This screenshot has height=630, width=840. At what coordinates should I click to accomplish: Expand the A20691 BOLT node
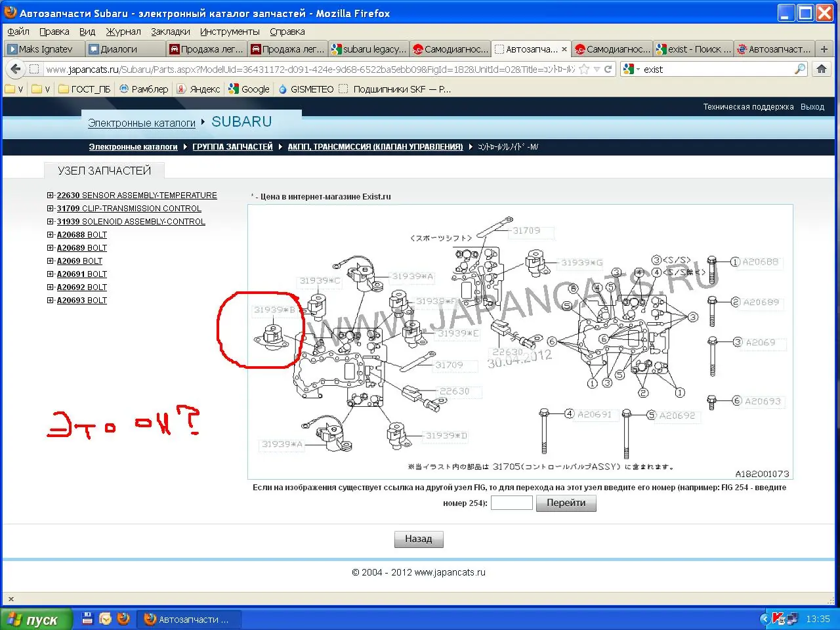(51, 274)
